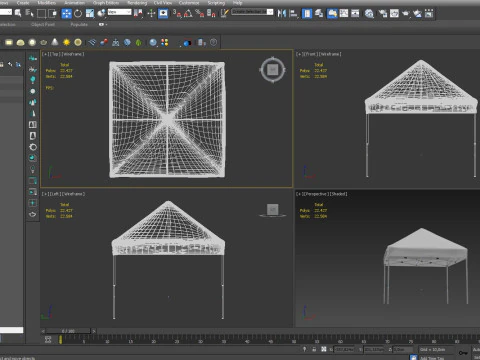Image resolution: width=480 pixels, height=360 pixels.
Task: Open the Create Selection Set dropdown
Action: tap(252, 12)
